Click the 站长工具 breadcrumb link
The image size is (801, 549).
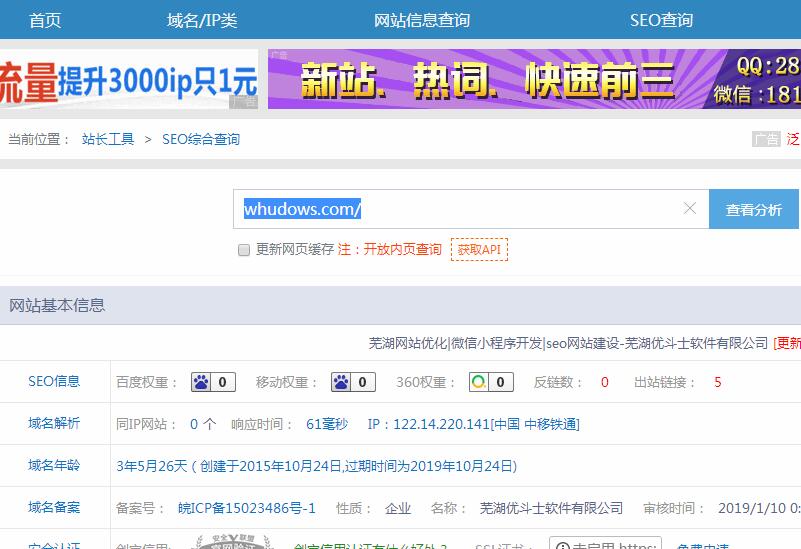coord(108,139)
